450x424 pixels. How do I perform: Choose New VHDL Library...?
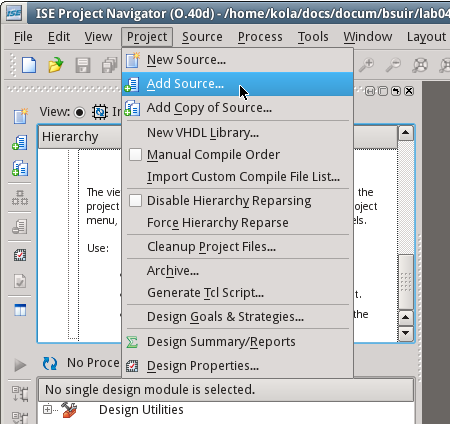(x=237, y=133)
